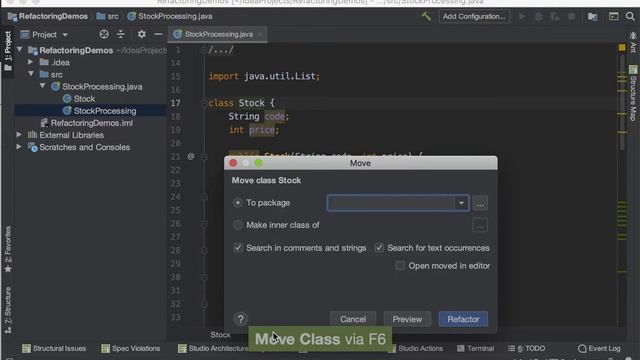Collapse the RefactoringDemos project root
Screen dimensions: 640x360
[x=19, y=50]
